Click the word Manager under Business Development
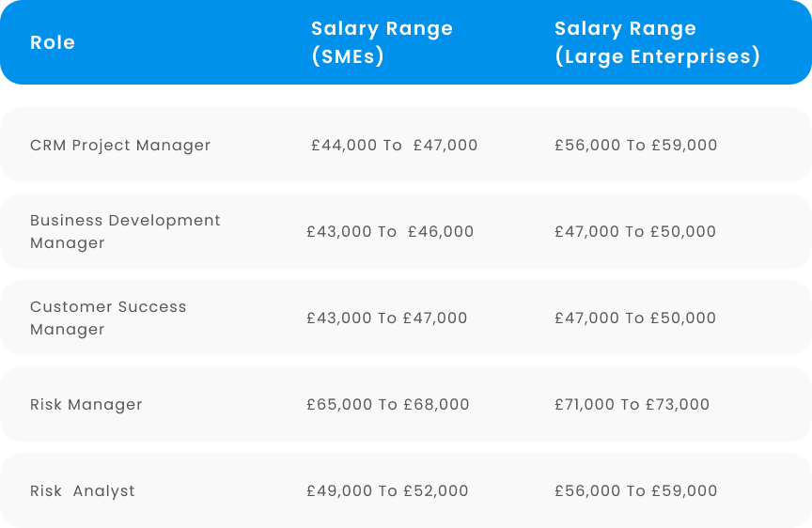 tap(68, 243)
